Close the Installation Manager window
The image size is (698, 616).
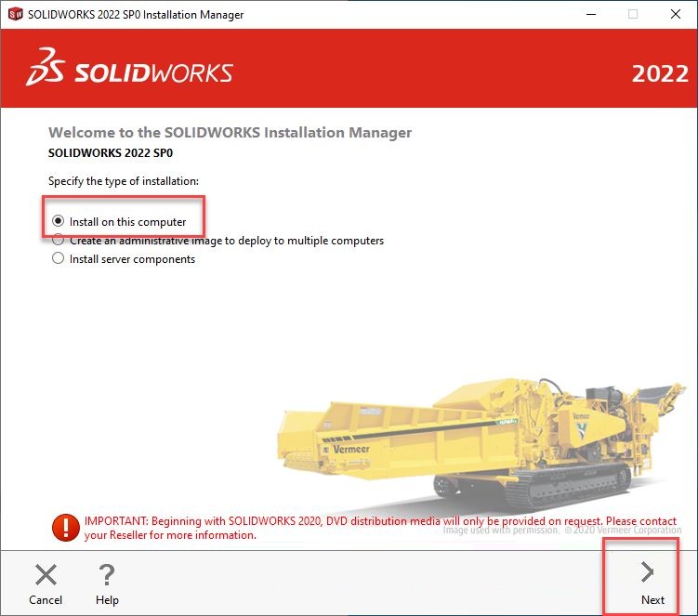point(676,14)
